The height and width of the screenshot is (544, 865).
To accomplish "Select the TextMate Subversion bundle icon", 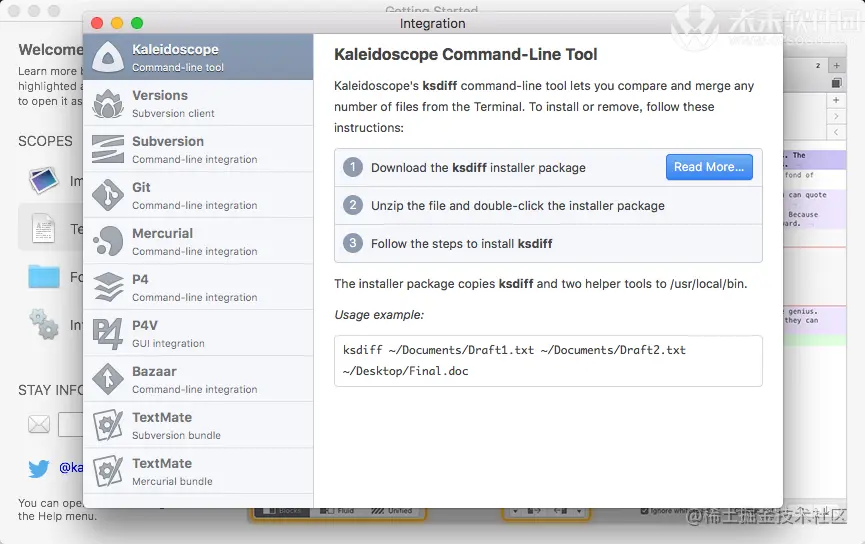I will pyautogui.click(x=108, y=425).
